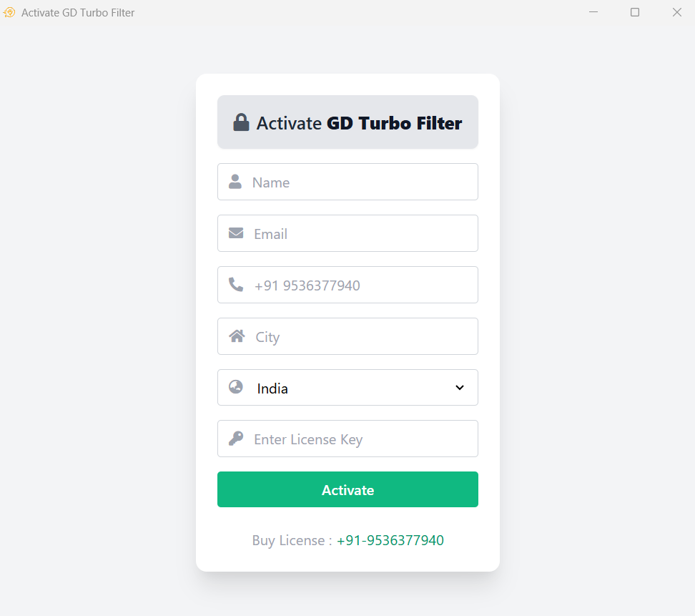Click the padlock icon in the header

coord(241,122)
